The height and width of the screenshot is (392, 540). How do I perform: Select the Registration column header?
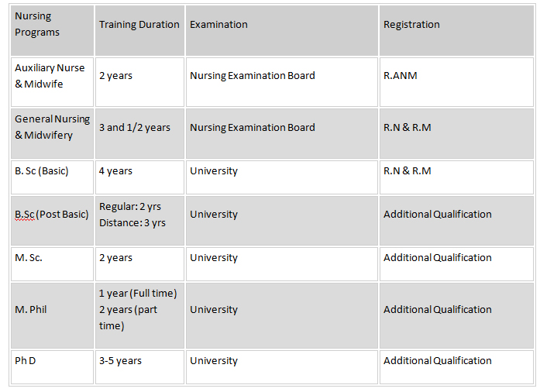click(456, 30)
